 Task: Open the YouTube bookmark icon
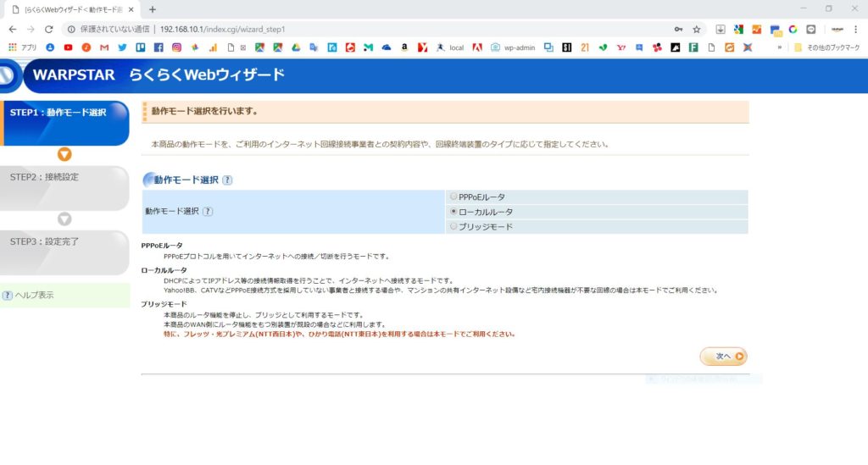[68, 47]
